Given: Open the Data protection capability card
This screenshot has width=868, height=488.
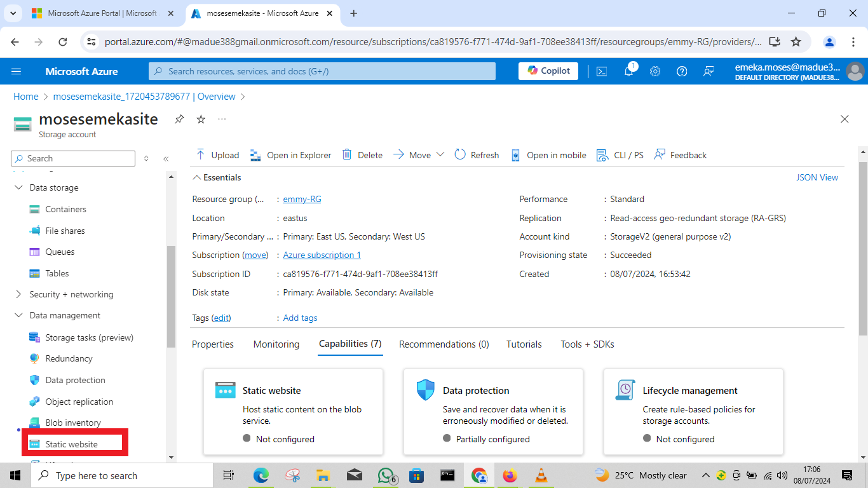Looking at the screenshot, I should click(493, 412).
